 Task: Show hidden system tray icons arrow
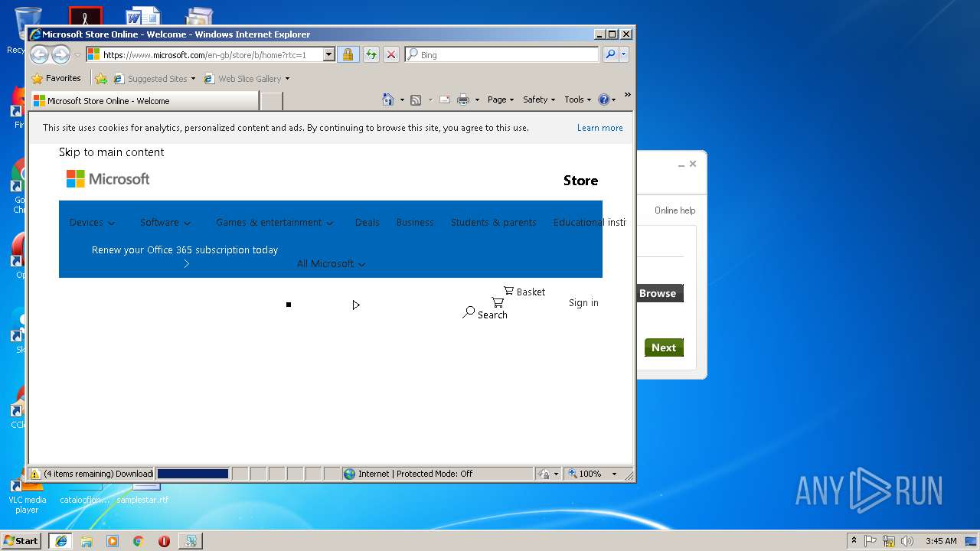coord(854,541)
